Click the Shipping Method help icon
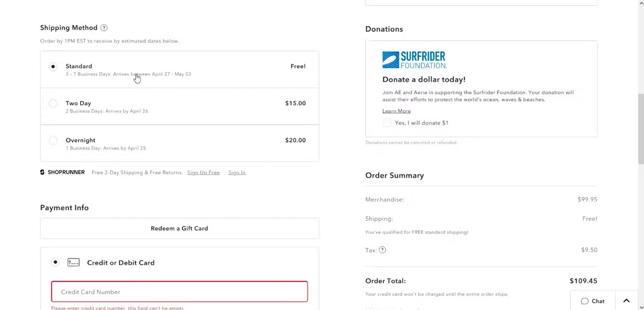The image size is (644, 310). pyautogui.click(x=104, y=28)
